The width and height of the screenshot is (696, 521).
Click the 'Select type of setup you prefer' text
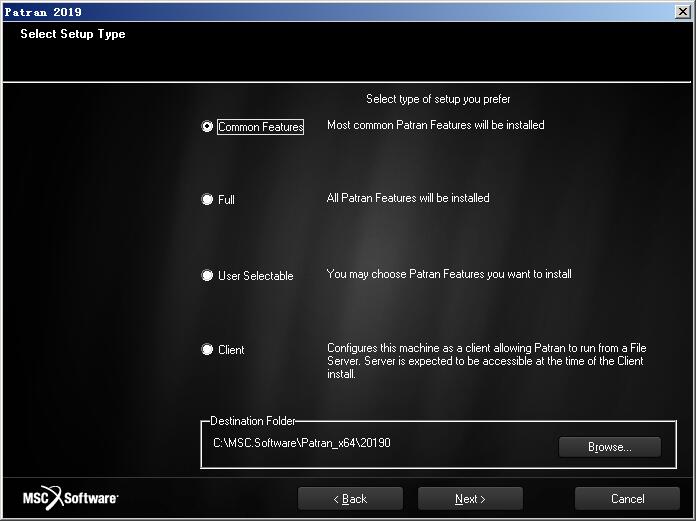[x=438, y=99]
